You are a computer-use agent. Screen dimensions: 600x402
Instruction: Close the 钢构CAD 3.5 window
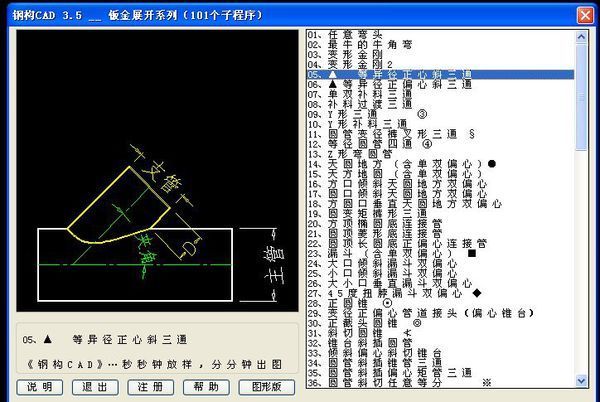tap(585, 16)
